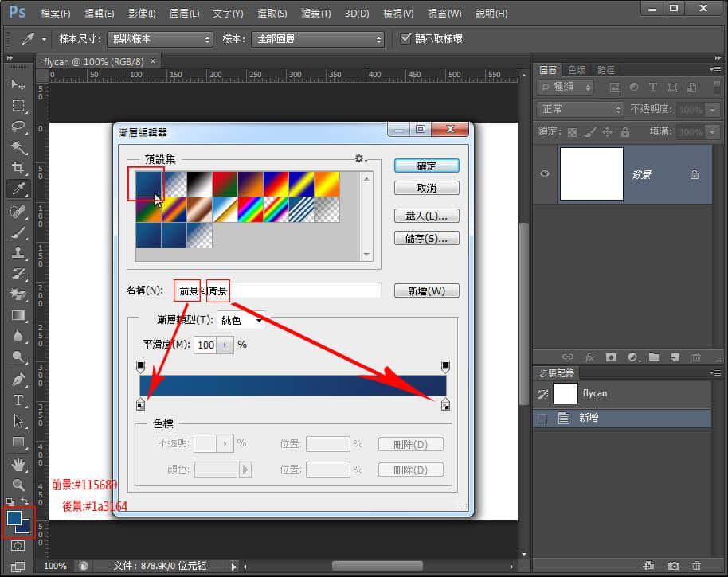Screen dimensions: 728x577
Task: Click the add layer style fx icon
Action: tap(589, 357)
